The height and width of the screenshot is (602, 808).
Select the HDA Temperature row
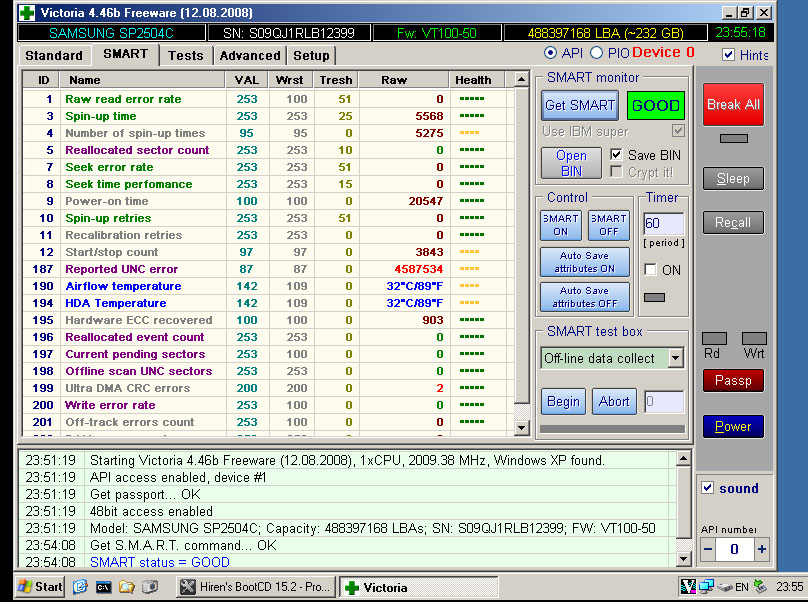[268, 303]
